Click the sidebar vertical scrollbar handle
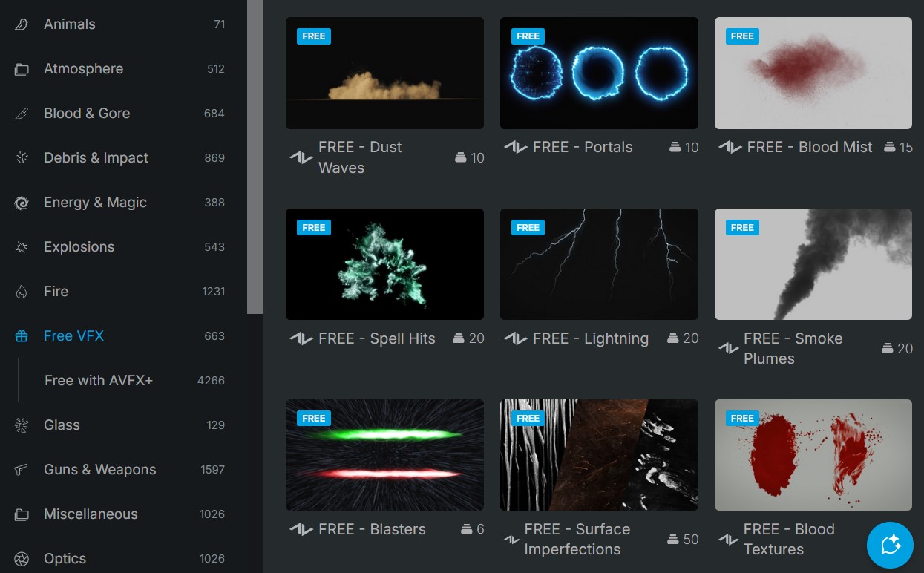This screenshot has width=924, height=573. 255,157
